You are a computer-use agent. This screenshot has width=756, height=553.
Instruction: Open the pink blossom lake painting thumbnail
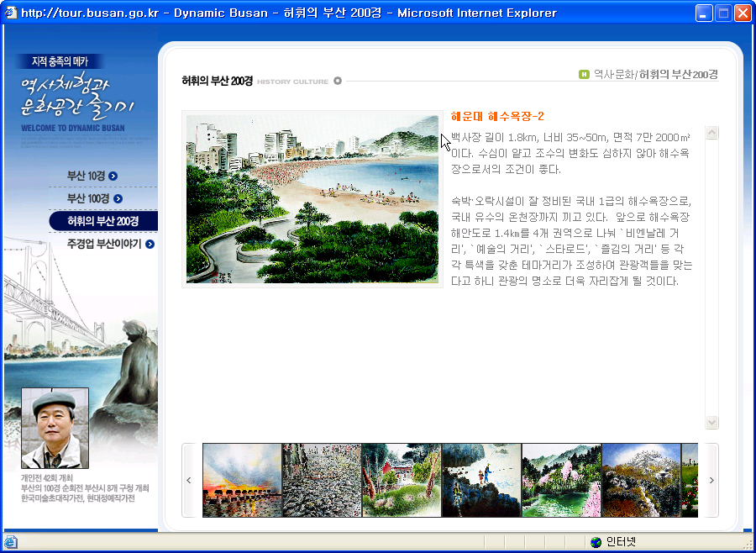pos(562,480)
